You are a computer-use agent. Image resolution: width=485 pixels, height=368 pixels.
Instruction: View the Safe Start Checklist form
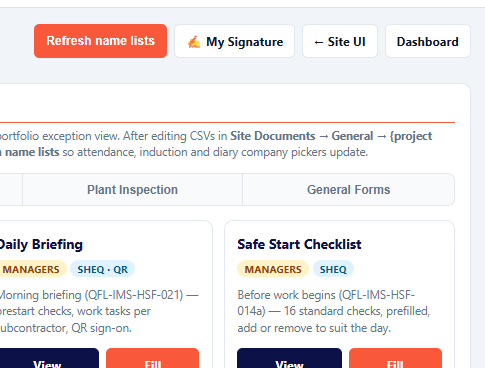(x=289, y=359)
